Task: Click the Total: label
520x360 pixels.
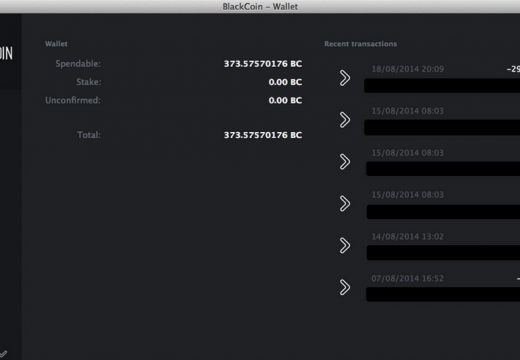Action: (89, 135)
